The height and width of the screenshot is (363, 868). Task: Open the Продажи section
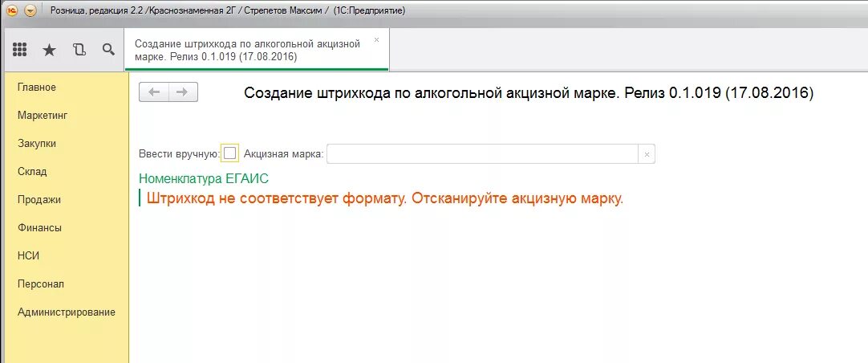pos(39,199)
